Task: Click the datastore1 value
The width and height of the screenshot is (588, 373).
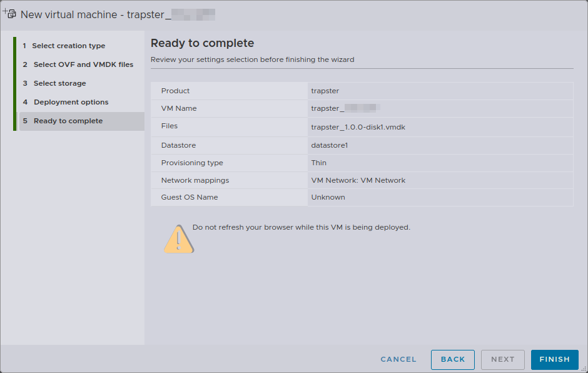Action: click(x=329, y=145)
